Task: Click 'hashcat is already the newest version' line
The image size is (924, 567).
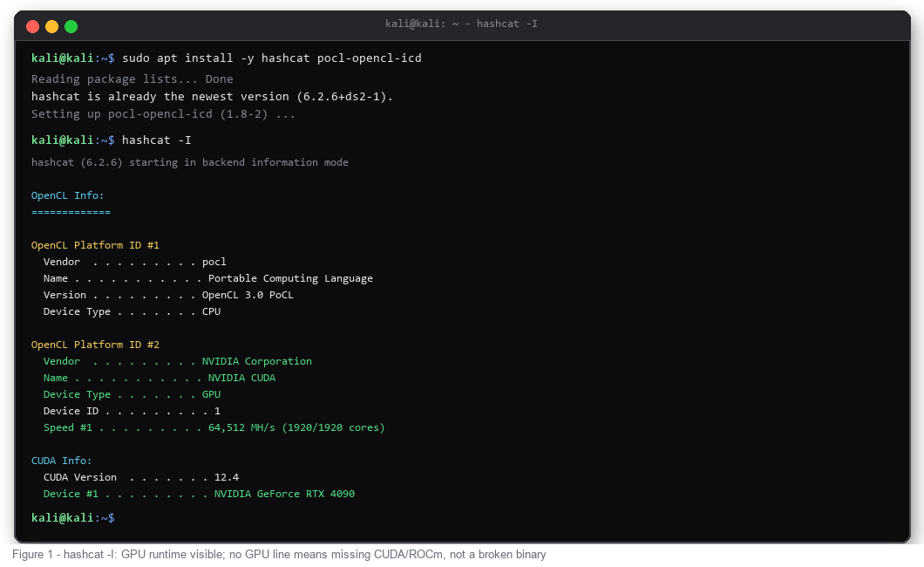Action: [212, 97]
